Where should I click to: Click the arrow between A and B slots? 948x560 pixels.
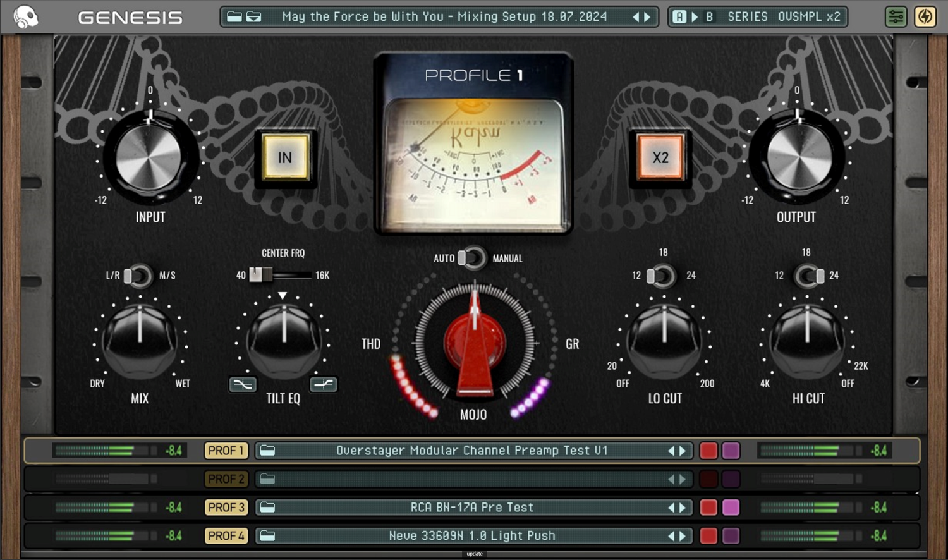click(x=694, y=16)
